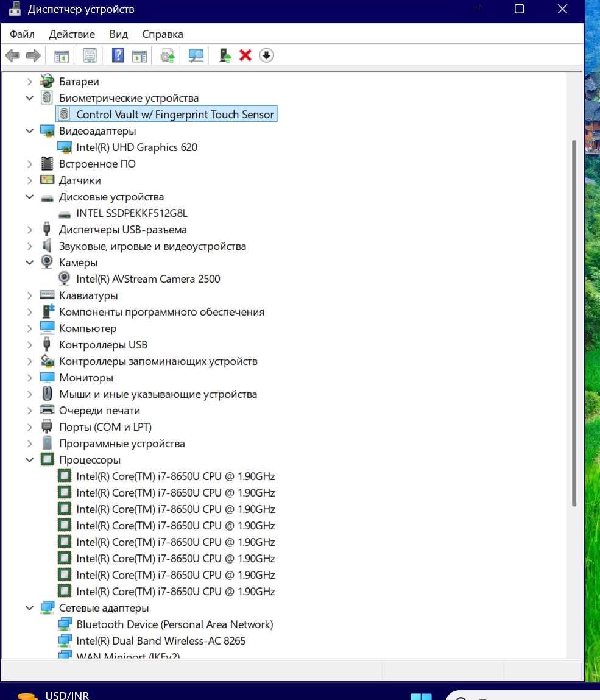
Task: Open the Вид menu
Action: click(x=119, y=34)
